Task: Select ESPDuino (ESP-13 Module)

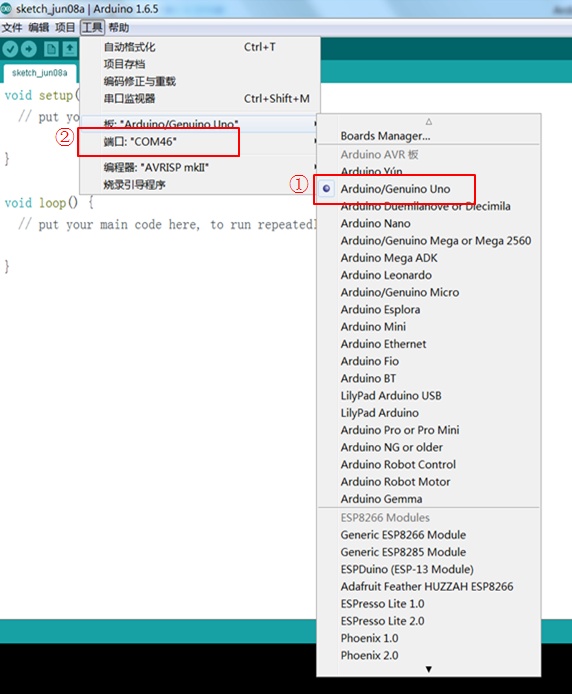Action: tap(429, 570)
